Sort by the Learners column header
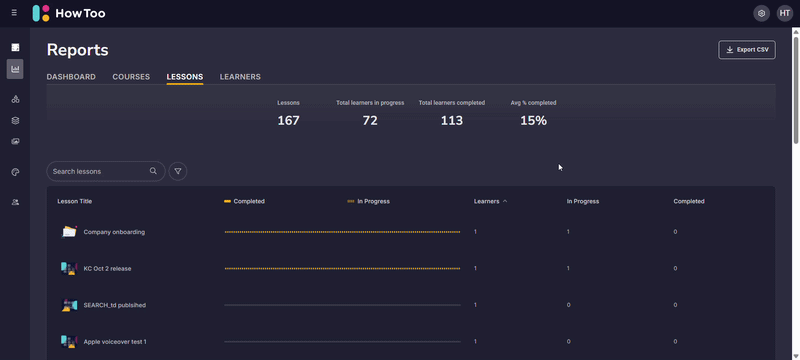The image size is (800, 360). click(x=490, y=201)
